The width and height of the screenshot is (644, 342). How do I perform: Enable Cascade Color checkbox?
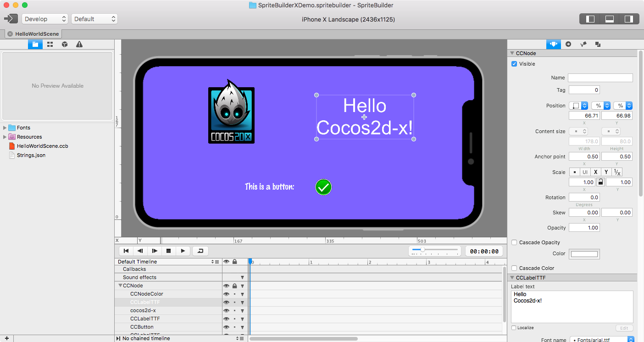(x=514, y=268)
